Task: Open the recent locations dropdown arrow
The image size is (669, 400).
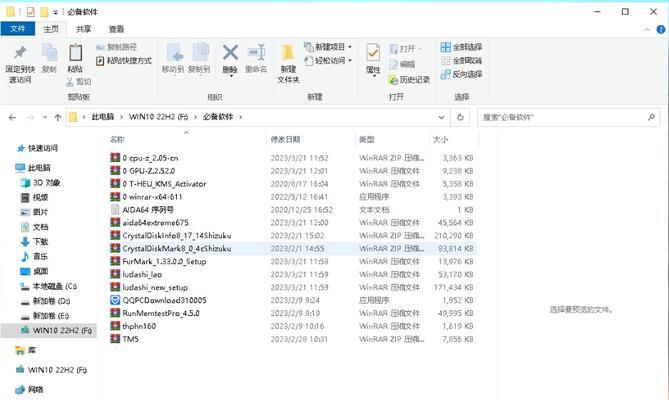Action: (45, 117)
